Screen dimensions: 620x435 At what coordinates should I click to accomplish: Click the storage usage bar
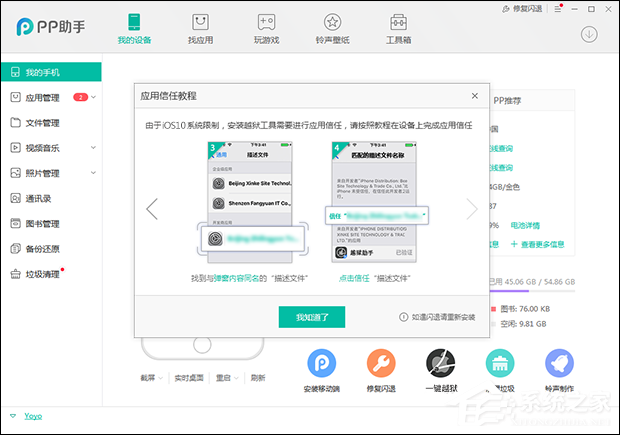point(532,291)
